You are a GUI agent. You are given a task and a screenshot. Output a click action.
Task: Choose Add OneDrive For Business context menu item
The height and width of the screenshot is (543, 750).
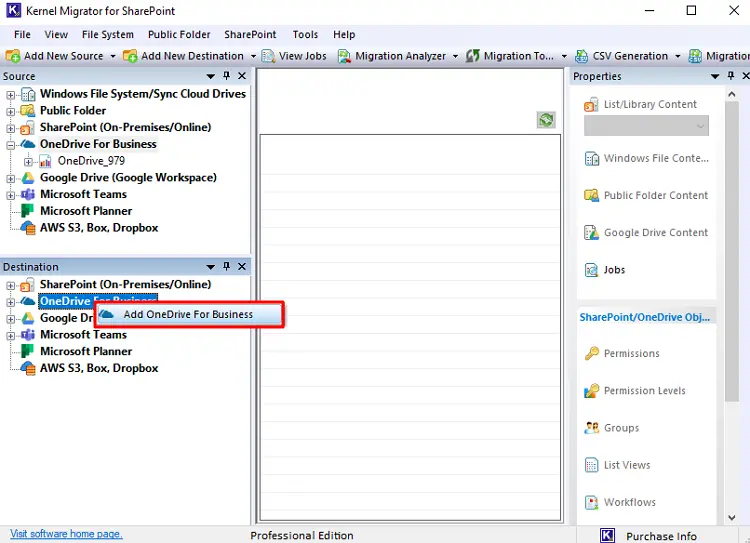pyautogui.click(x=189, y=314)
